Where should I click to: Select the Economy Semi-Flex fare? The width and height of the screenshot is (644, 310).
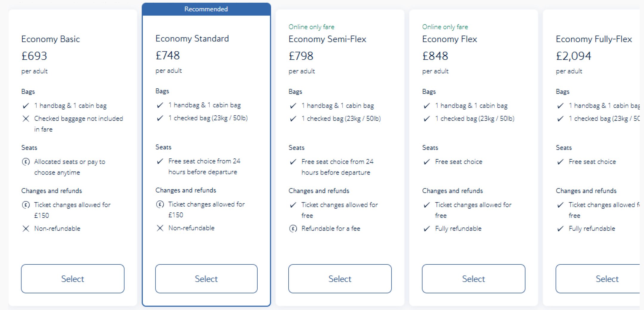[x=340, y=279]
